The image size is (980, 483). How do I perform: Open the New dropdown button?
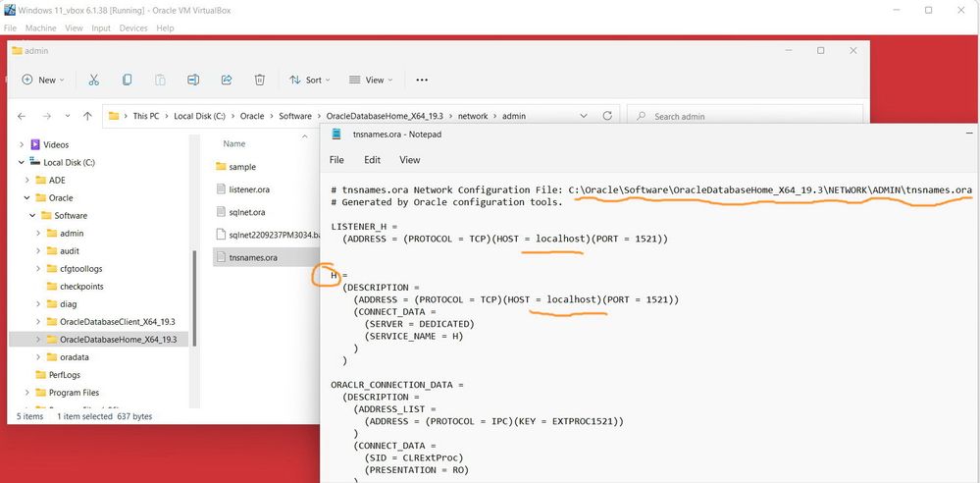point(43,80)
